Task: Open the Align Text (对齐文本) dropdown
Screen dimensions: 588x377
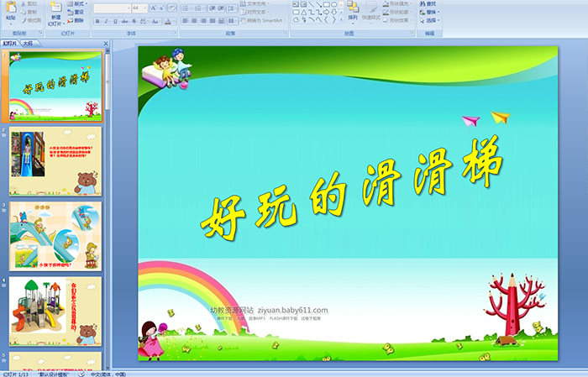Action: point(255,12)
